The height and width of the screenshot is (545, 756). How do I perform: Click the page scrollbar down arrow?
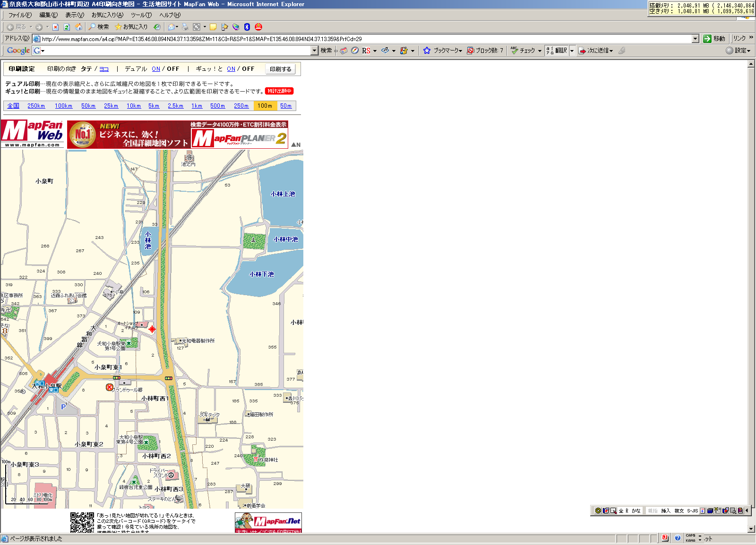tap(751, 529)
